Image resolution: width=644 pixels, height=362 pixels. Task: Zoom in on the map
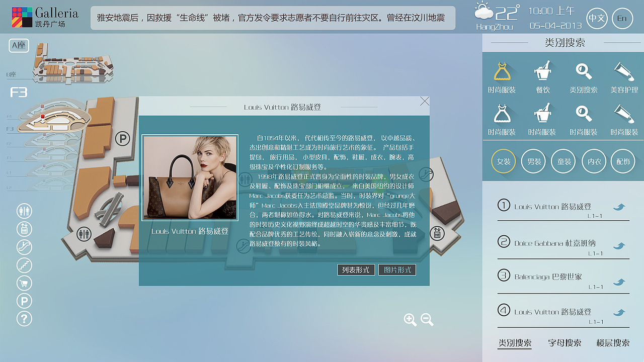pyautogui.click(x=410, y=320)
